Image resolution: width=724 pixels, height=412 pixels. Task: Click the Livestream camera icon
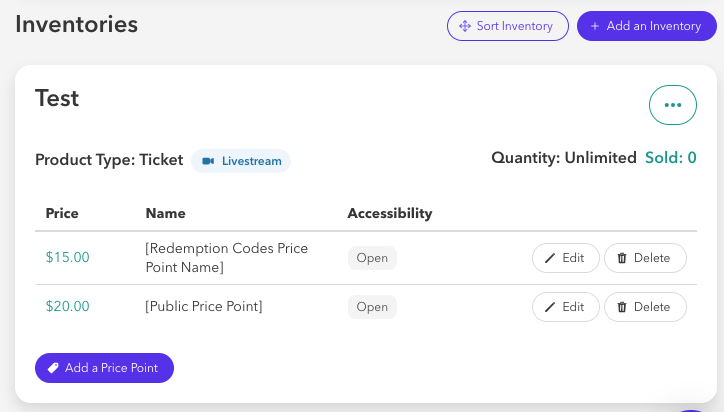tap(208, 161)
